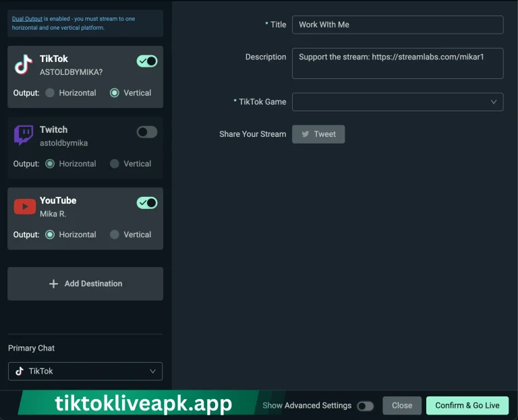The image size is (518, 420).
Task: Click the 'ASTOLDBYMIKA?' TikTok account name
Action: [x=71, y=72]
